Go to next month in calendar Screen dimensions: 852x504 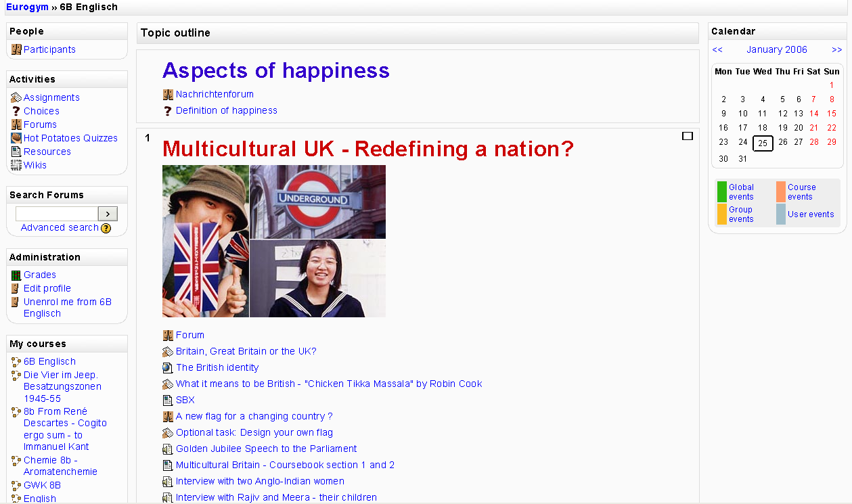(x=837, y=49)
